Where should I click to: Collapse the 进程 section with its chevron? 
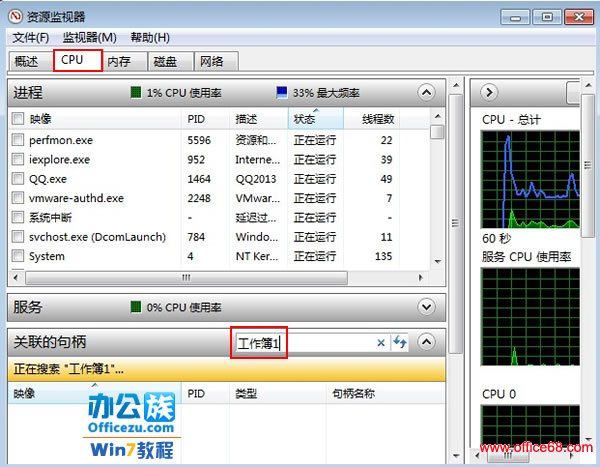[426, 92]
